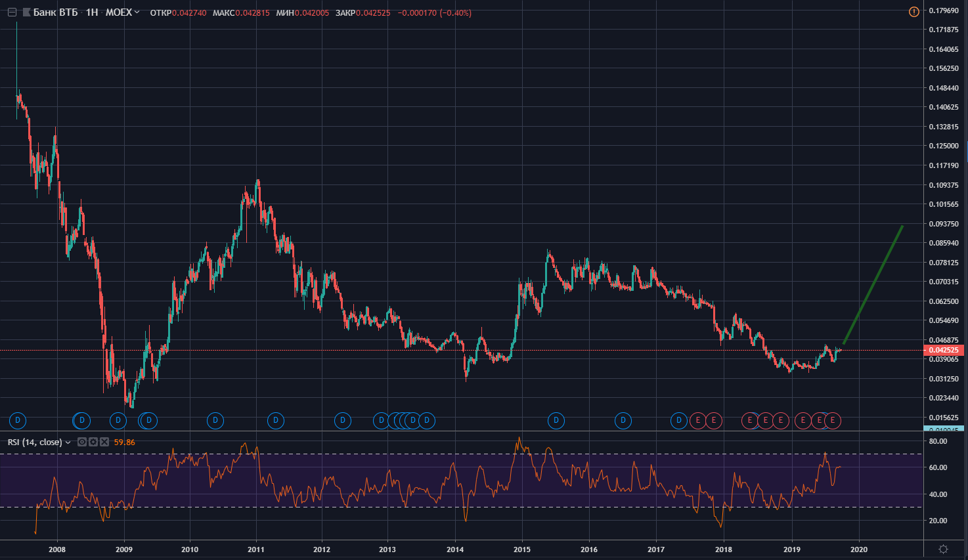The width and height of the screenshot is (968, 560).
Task: Click the МАКС value 0.042815
Action: tap(252, 12)
